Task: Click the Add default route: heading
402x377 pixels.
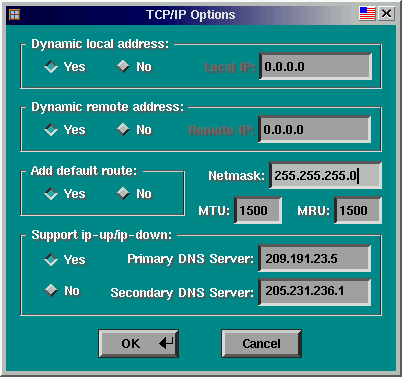Action: point(84,171)
